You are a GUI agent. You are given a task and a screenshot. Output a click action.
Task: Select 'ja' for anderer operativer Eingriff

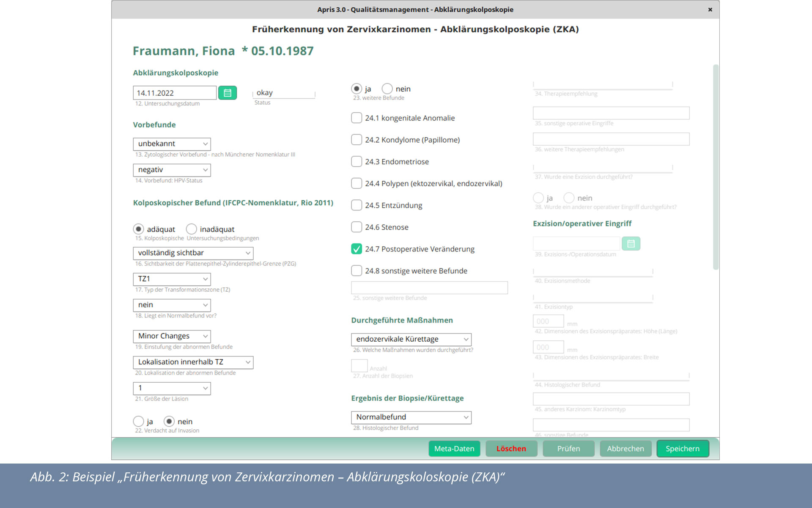(x=538, y=198)
